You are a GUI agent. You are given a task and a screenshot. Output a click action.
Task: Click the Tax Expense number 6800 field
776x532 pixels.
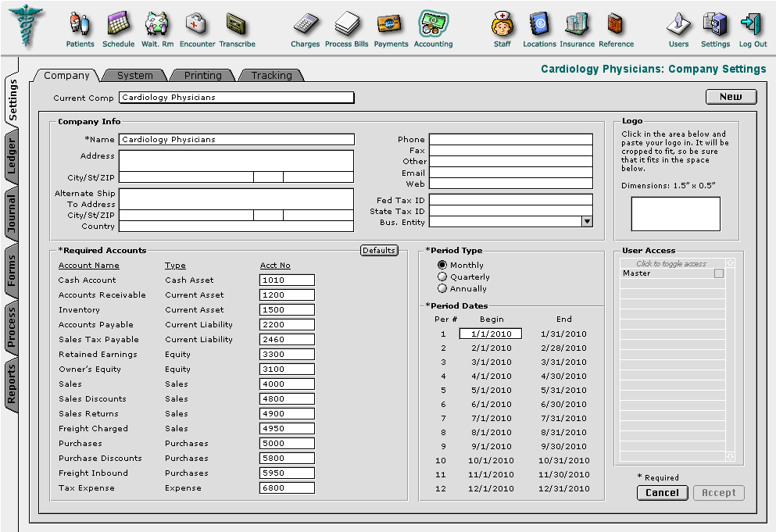[287, 488]
